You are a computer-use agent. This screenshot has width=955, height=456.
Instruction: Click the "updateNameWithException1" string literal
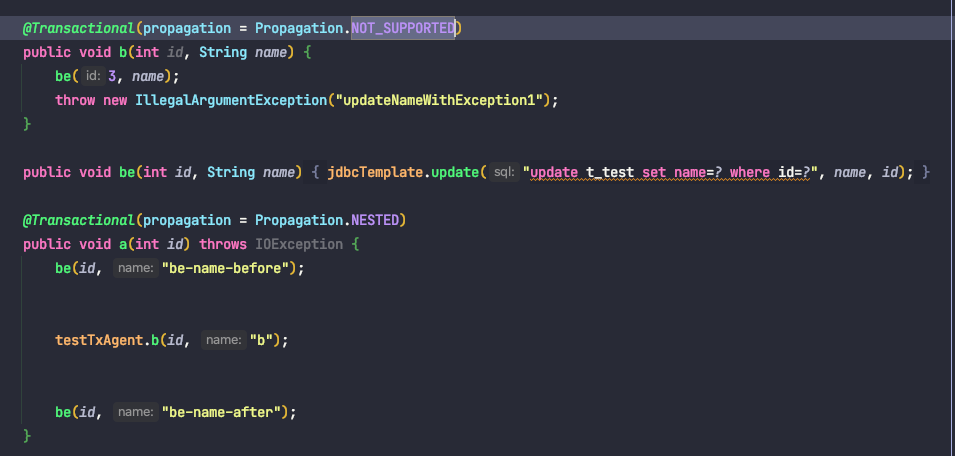click(439, 100)
